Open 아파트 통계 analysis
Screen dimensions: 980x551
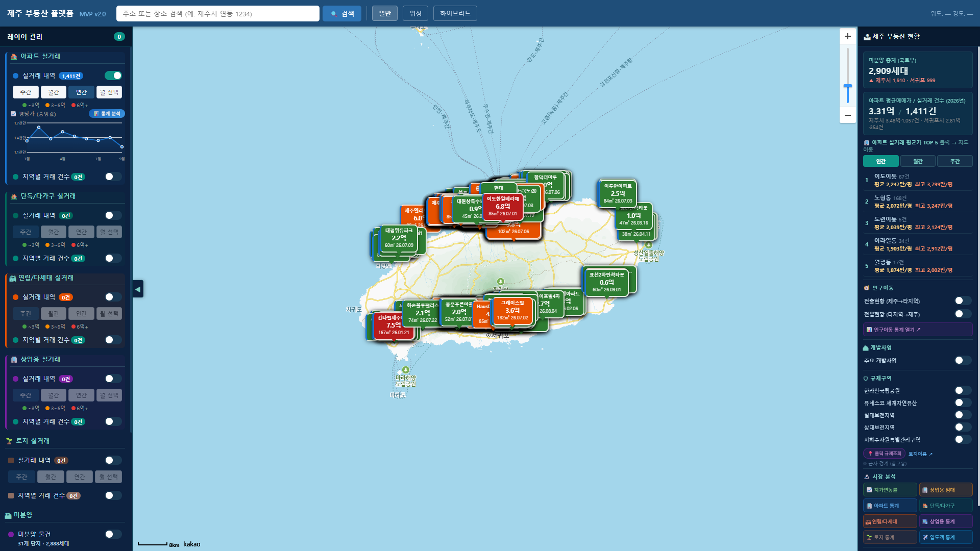(890, 506)
